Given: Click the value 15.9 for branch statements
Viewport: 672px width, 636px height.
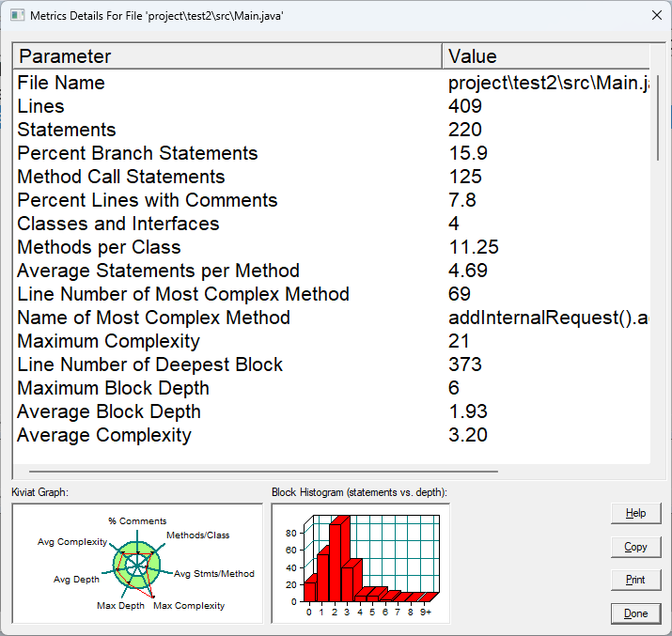Looking at the screenshot, I should tap(468, 153).
